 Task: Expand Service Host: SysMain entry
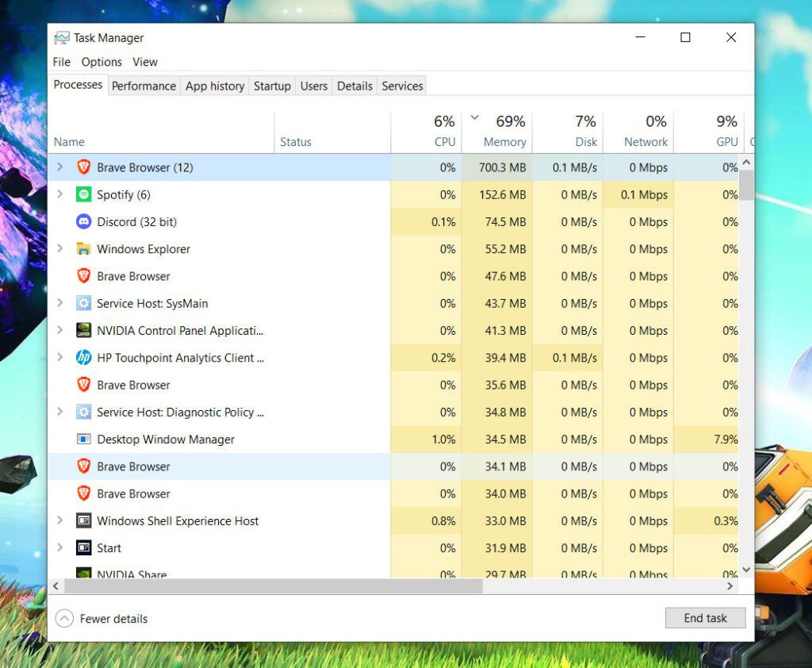[60, 302]
